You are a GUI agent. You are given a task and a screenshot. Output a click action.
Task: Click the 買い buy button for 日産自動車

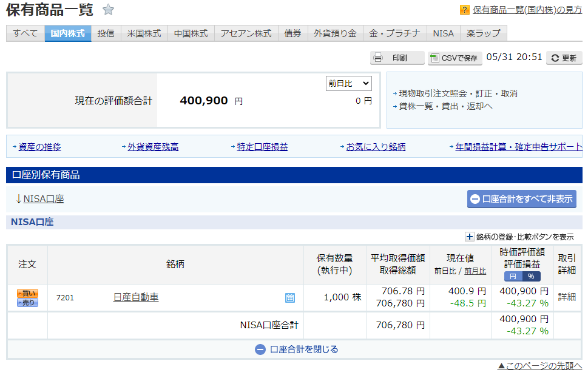(x=28, y=293)
